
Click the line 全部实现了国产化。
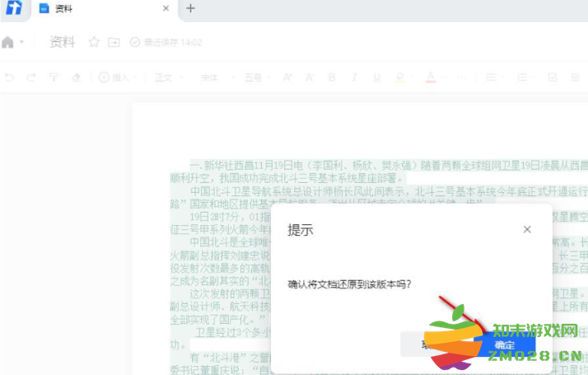[x=218, y=320]
